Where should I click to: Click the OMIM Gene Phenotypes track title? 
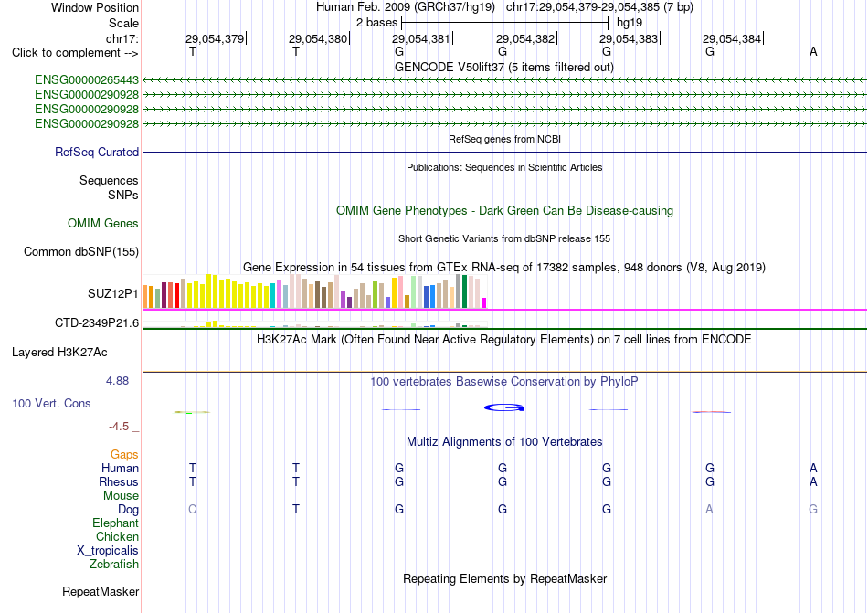coord(505,211)
